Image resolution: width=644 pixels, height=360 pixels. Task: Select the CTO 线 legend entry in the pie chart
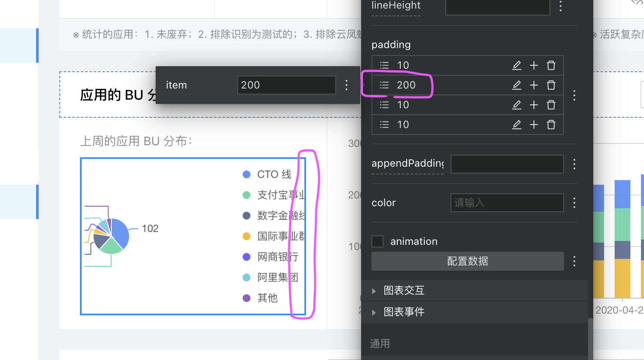click(x=274, y=174)
